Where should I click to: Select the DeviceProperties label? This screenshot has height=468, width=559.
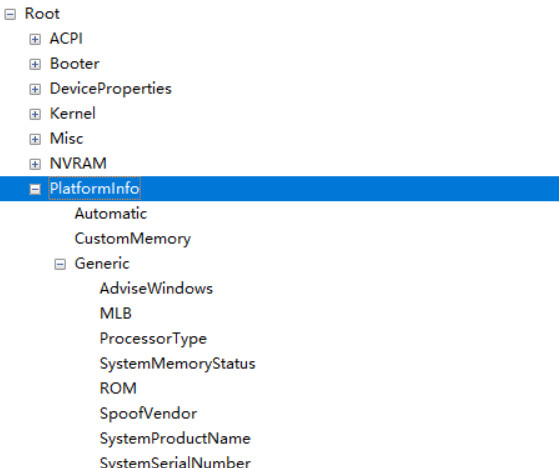click(x=111, y=89)
